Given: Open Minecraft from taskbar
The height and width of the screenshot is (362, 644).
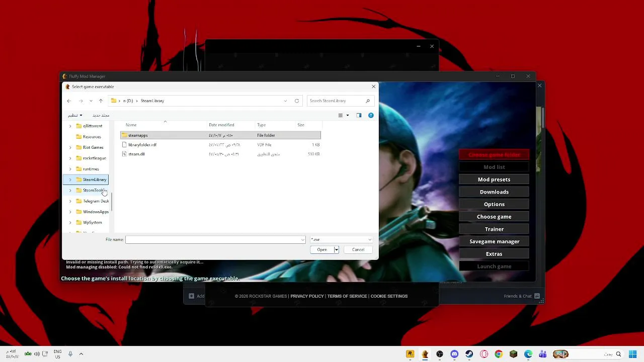Looking at the screenshot, I should pos(513,354).
